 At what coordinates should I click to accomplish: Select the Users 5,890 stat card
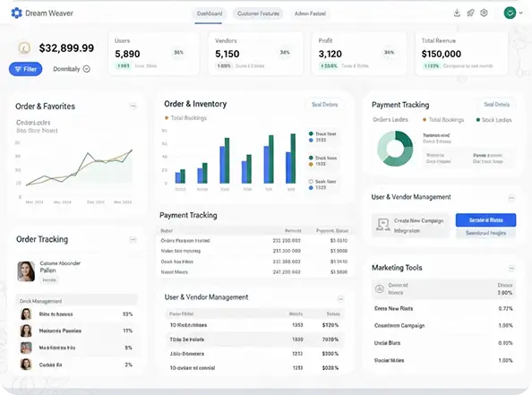pos(154,53)
